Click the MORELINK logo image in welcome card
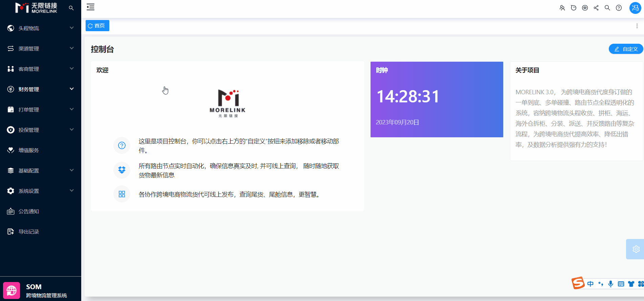 pos(227,103)
